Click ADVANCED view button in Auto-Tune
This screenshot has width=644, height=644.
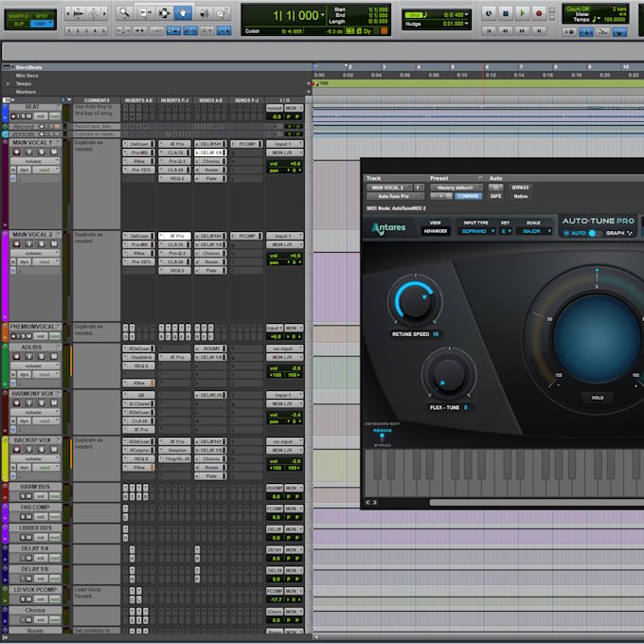tap(435, 231)
